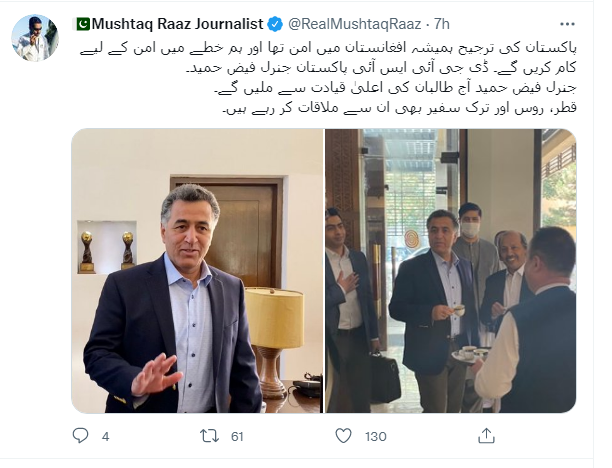The image size is (612, 468).
Task: Click the blue verified badge icon
Action: 275,24
